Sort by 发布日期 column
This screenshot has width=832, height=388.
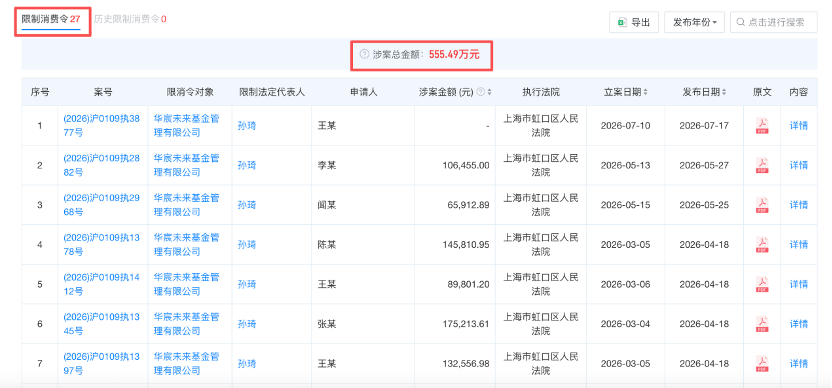[724, 92]
